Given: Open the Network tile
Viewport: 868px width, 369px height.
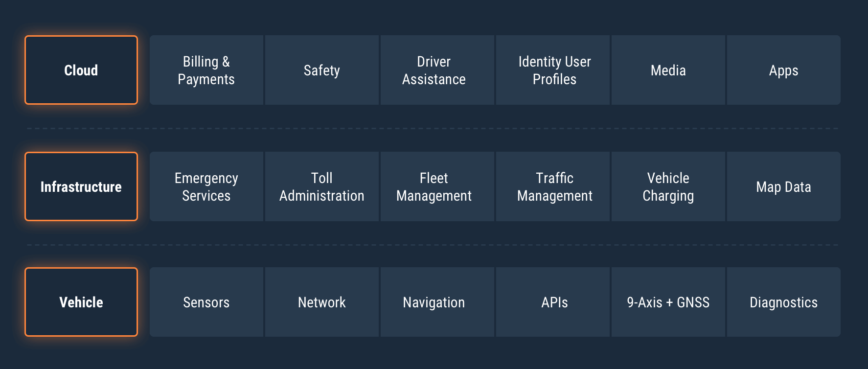Looking at the screenshot, I should 322,302.
